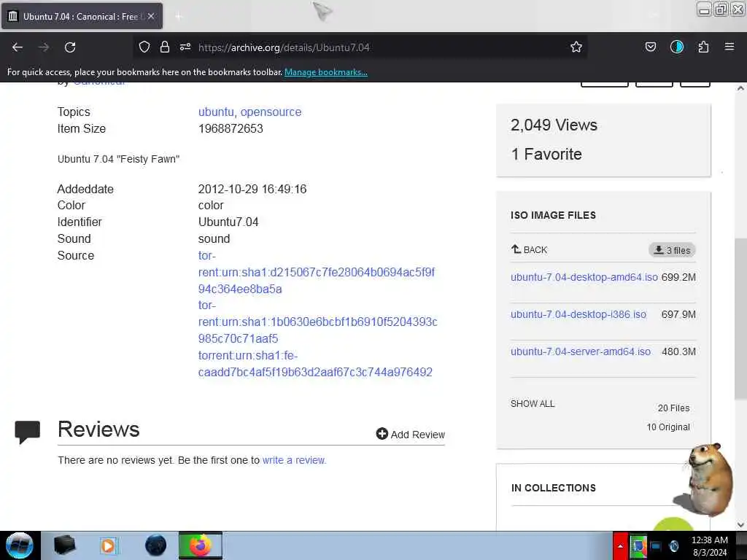The image size is (747, 560).
Task: Click the Reviews speech bubble icon
Action: (x=28, y=432)
